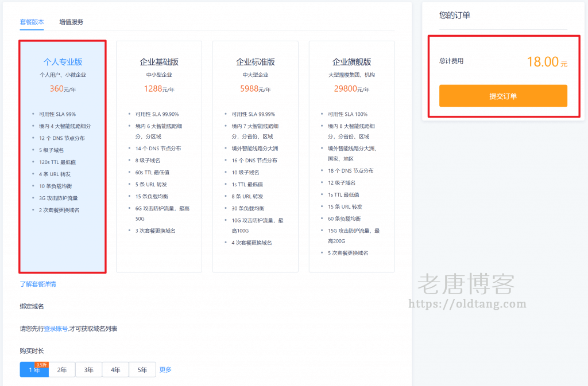Select the 5年 purchase duration
Viewport: 588px width, 386px height.
click(142, 369)
